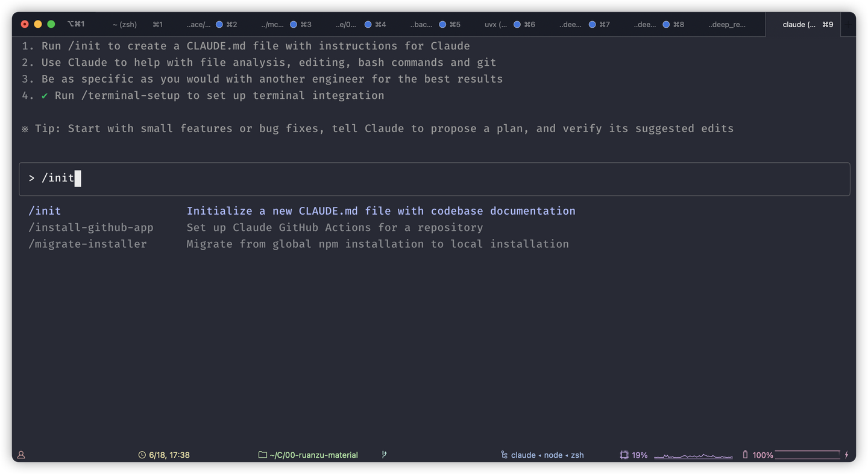Switch to the ~ (zsh) tab
This screenshot has width=868, height=474.
click(x=125, y=25)
